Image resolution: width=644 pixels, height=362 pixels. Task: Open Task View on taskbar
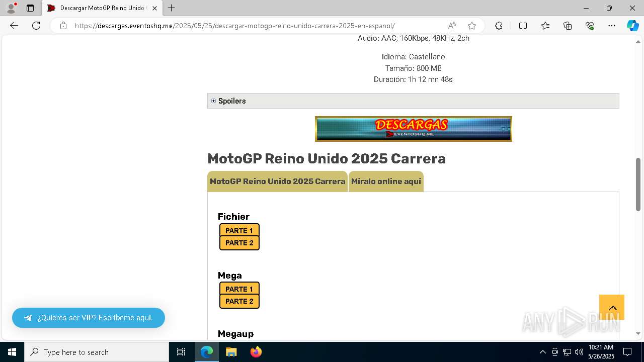click(181, 352)
